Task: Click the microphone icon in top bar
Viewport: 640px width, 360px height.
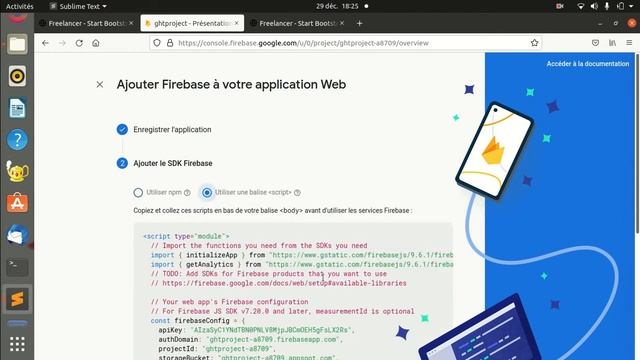Action: [607, 6]
